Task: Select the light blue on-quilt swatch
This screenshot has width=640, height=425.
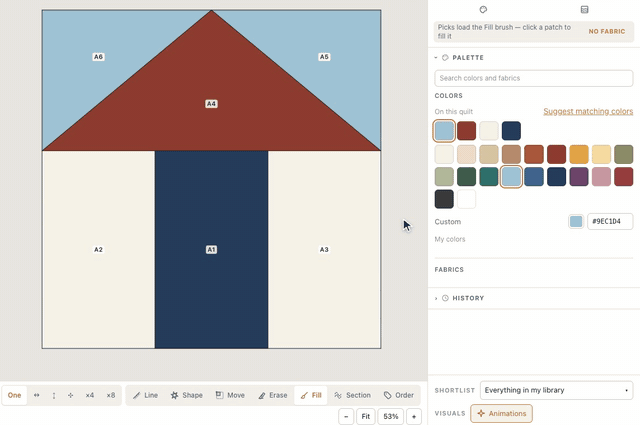Action: click(444, 131)
